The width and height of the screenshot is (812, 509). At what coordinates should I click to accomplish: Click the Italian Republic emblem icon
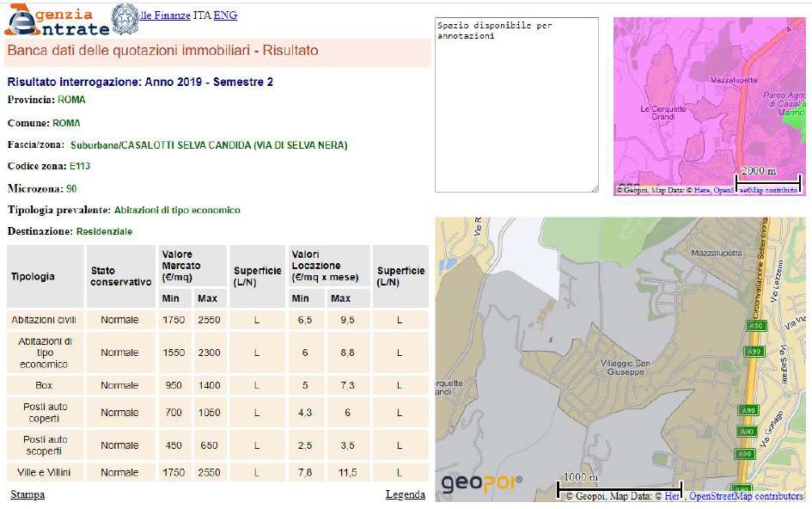(125, 19)
